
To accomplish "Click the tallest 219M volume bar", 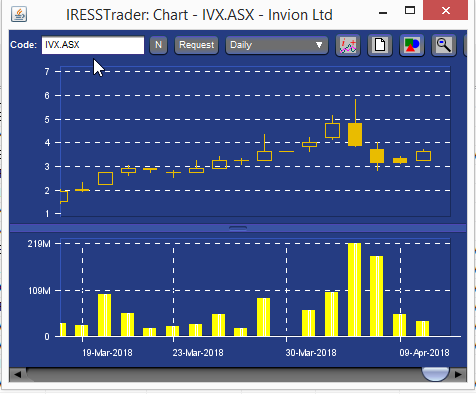I will [x=354, y=289].
